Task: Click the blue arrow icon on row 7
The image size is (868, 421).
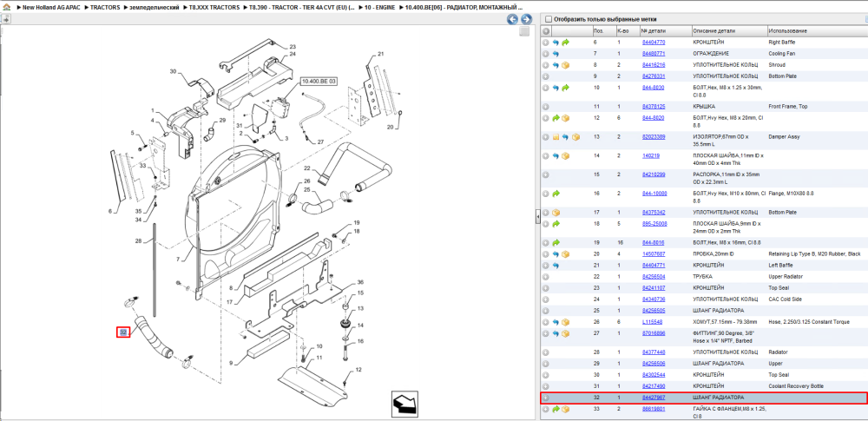Action: (x=556, y=54)
